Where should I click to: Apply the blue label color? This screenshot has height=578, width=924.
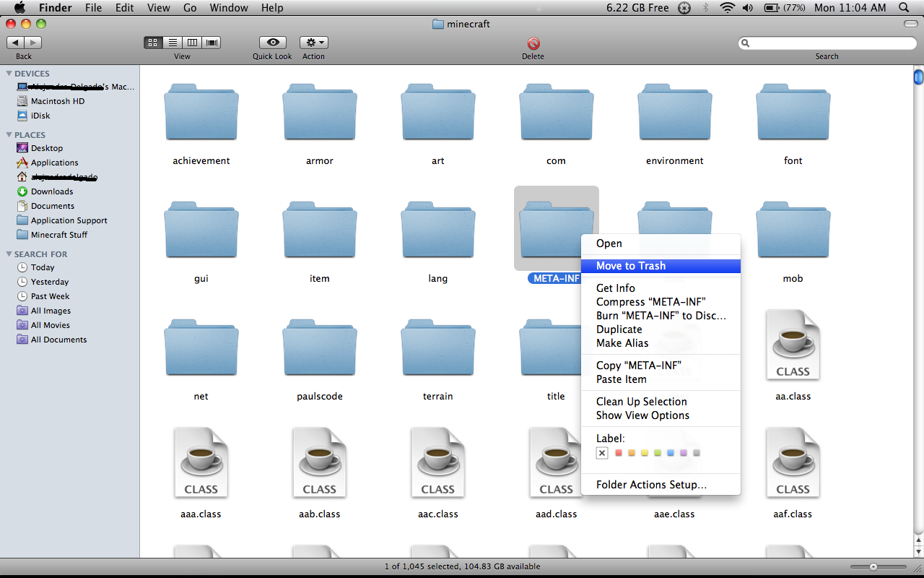point(671,453)
